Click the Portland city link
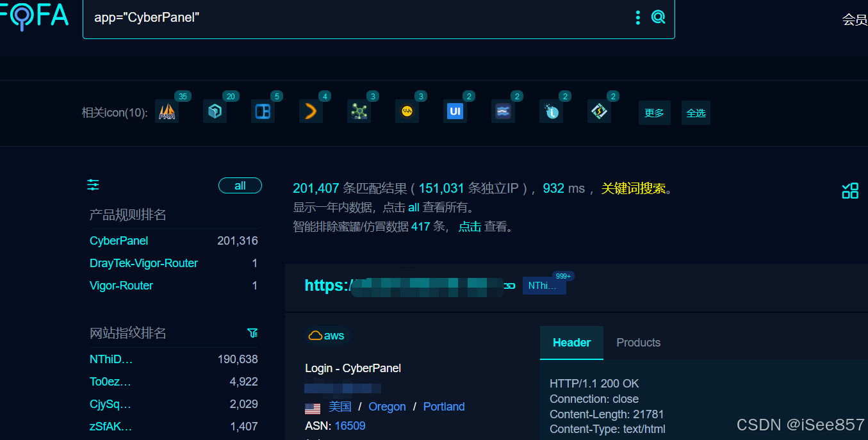The width and height of the screenshot is (868, 440). [x=444, y=407]
